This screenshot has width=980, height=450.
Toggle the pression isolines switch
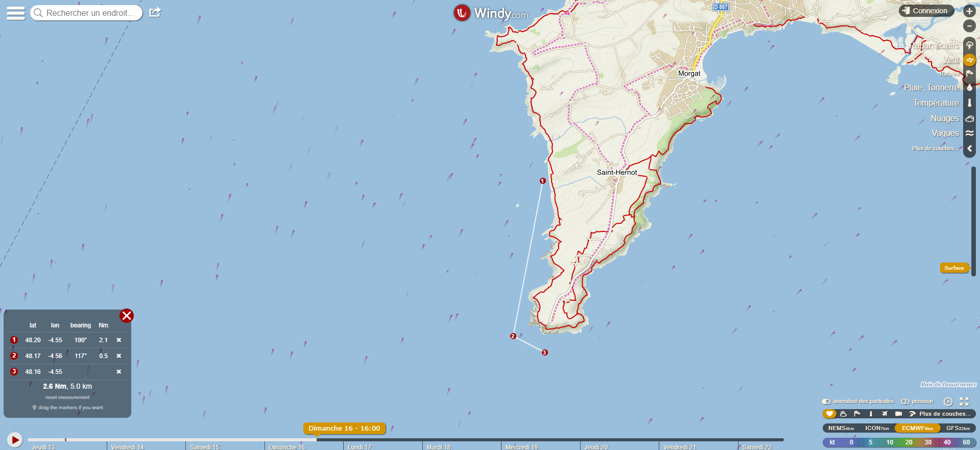pos(905,401)
